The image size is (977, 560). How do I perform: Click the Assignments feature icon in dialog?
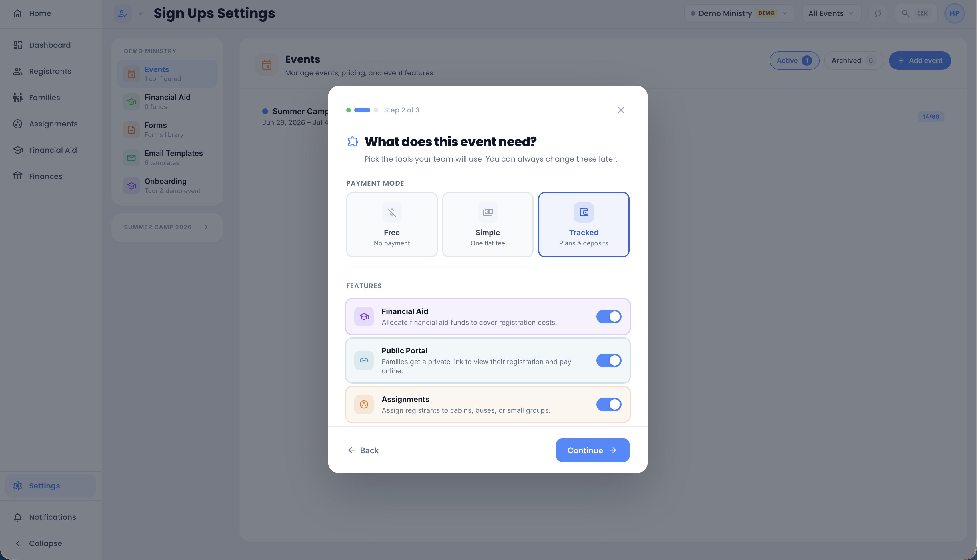click(x=364, y=404)
